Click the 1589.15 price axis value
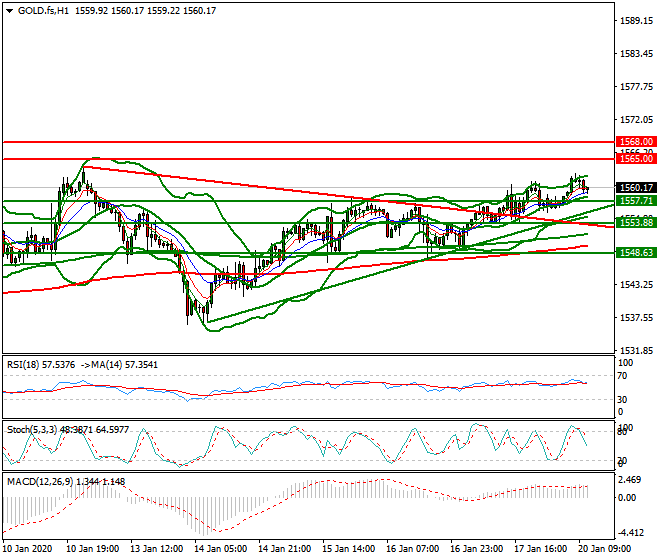660x560 pixels. (x=636, y=21)
